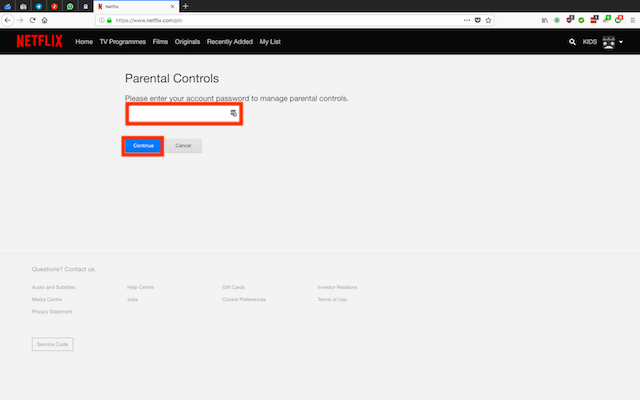Open Audio and Subtitles footer link
Image resolution: width=640 pixels, height=400 pixels.
[x=53, y=287]
